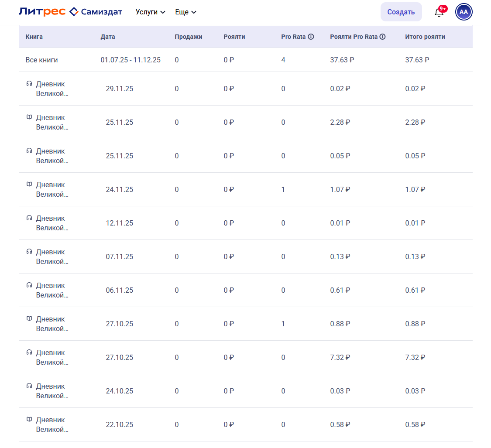Click headphones icon in 29.11.25 row

click(29, 84)
